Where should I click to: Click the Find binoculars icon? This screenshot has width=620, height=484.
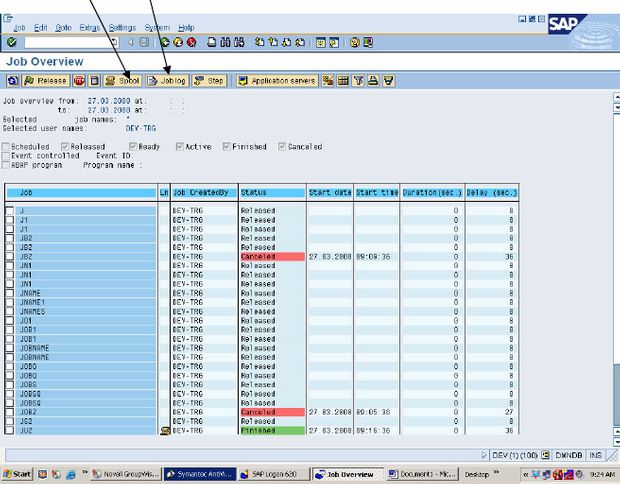225,42
